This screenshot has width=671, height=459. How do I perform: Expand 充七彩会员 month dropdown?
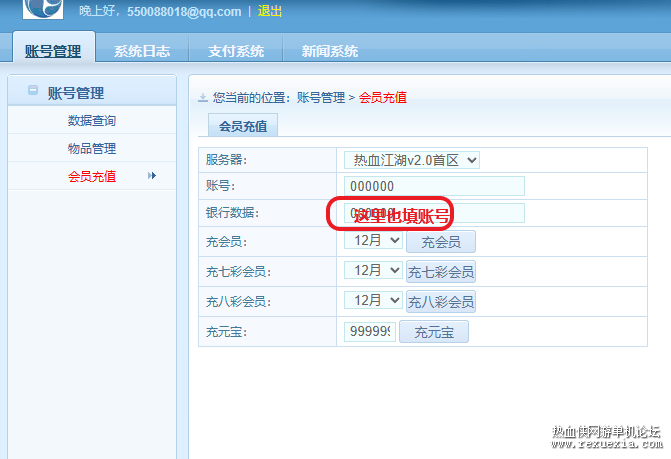(x=373, y=270)
